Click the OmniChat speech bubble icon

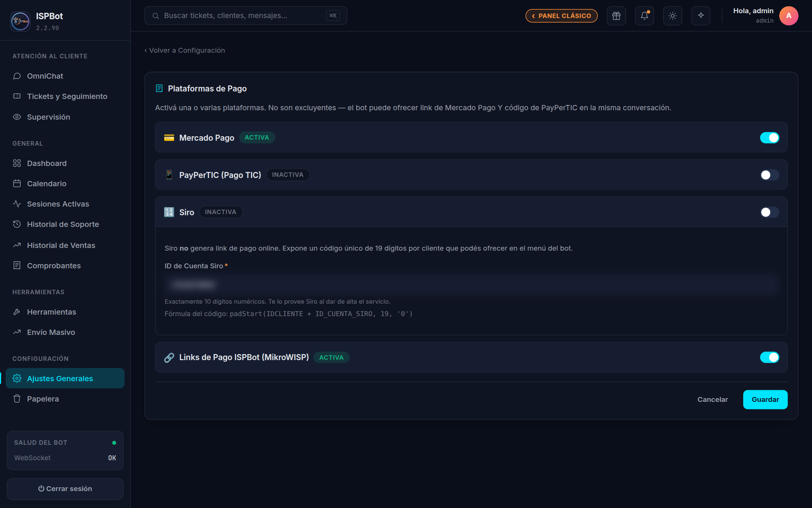[17, 76]
